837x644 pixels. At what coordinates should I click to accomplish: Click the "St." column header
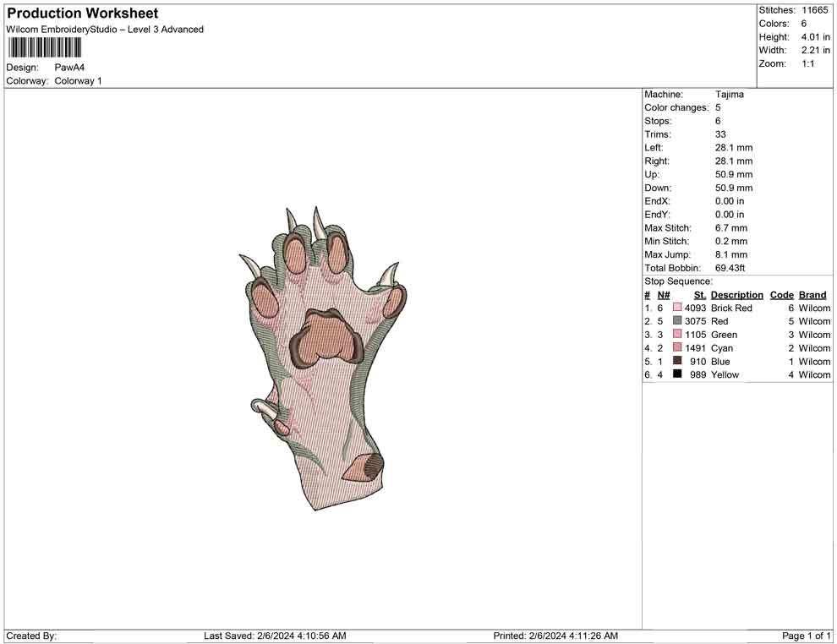[x=700, y=294]
